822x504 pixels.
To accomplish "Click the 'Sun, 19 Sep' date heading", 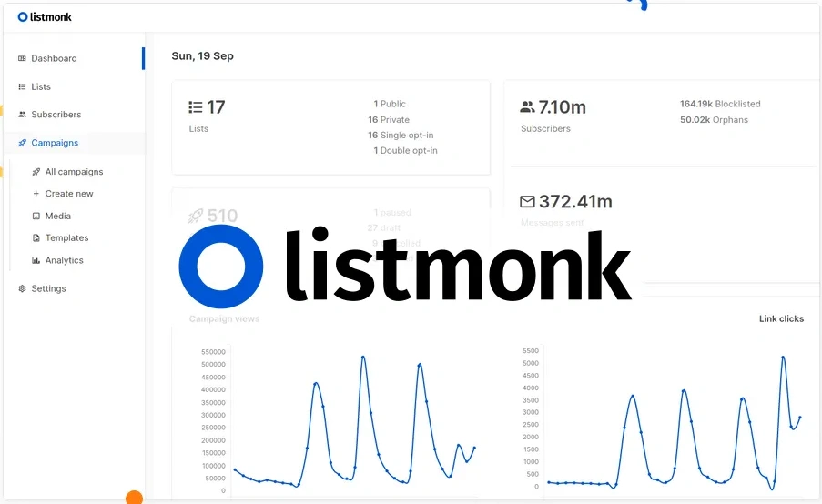I will click(202, 56).
